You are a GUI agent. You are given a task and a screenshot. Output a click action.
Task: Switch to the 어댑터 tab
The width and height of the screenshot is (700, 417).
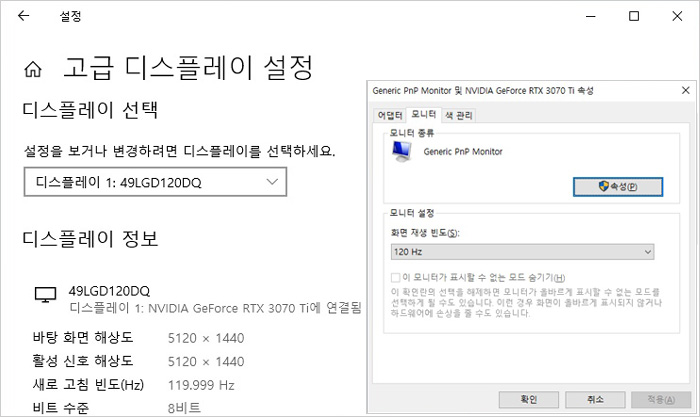pos(390,115)
